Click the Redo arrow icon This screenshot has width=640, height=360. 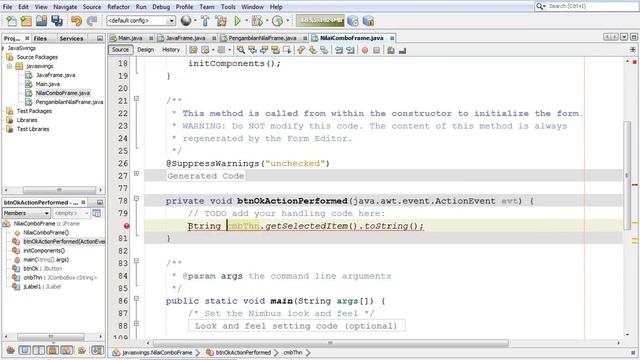[x=92, y=21]
